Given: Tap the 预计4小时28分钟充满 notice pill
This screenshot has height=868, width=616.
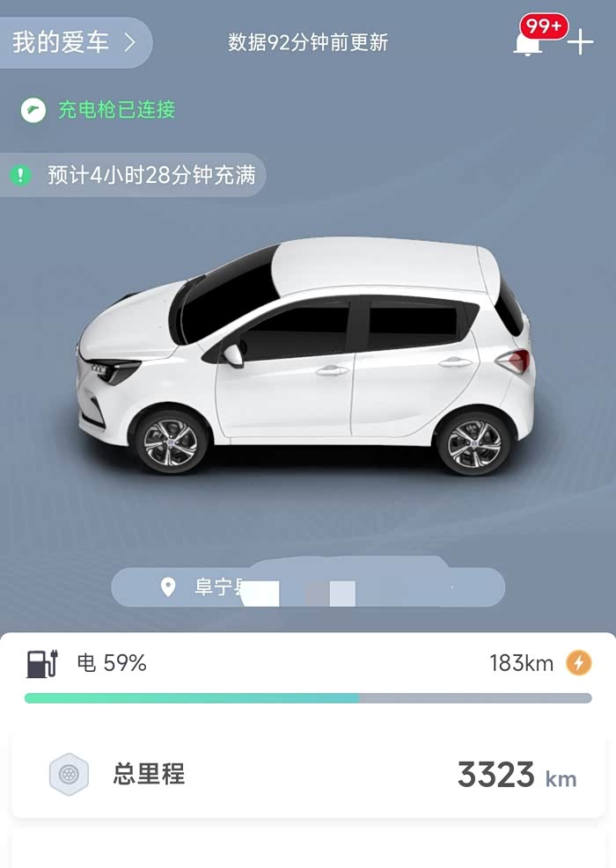Looking at the screenshot, I should (x=132, y=175).
